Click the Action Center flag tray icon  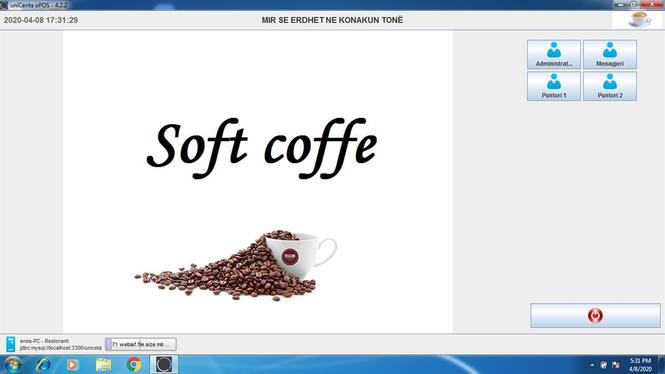616,365
